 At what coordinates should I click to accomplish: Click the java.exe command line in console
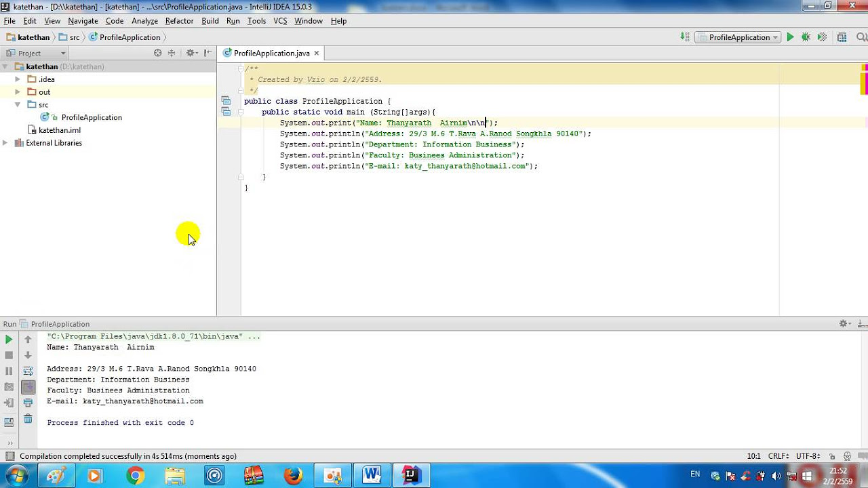click(154, 336)
